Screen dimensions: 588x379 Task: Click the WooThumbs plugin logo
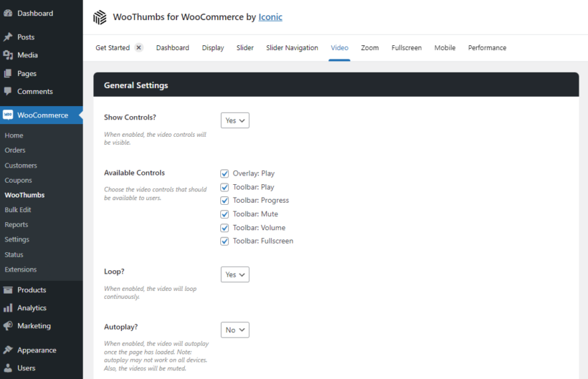coord(100,17)
